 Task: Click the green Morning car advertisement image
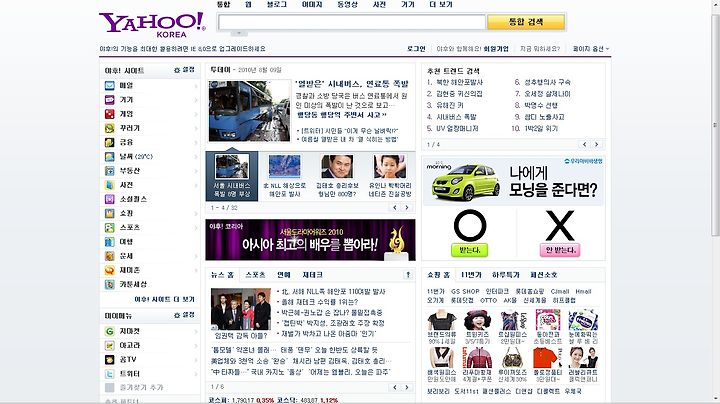pyautogui.click(x=465, y=182)
